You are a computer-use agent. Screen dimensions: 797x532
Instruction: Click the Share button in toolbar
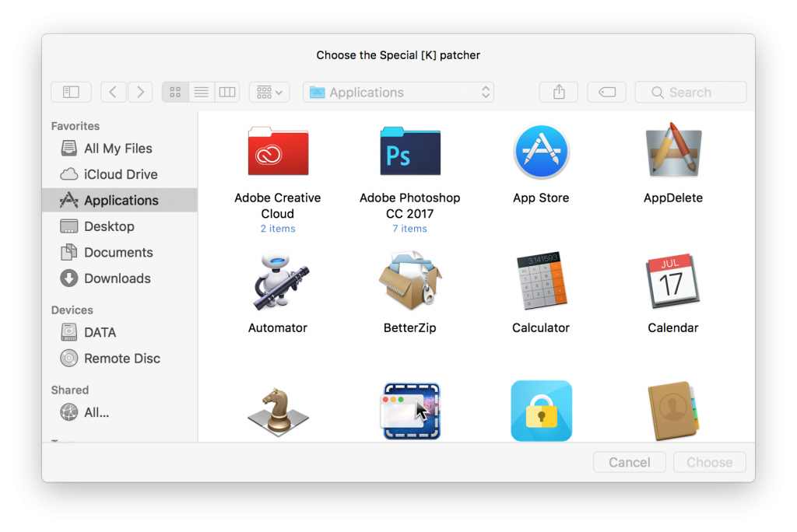point(559,92)
